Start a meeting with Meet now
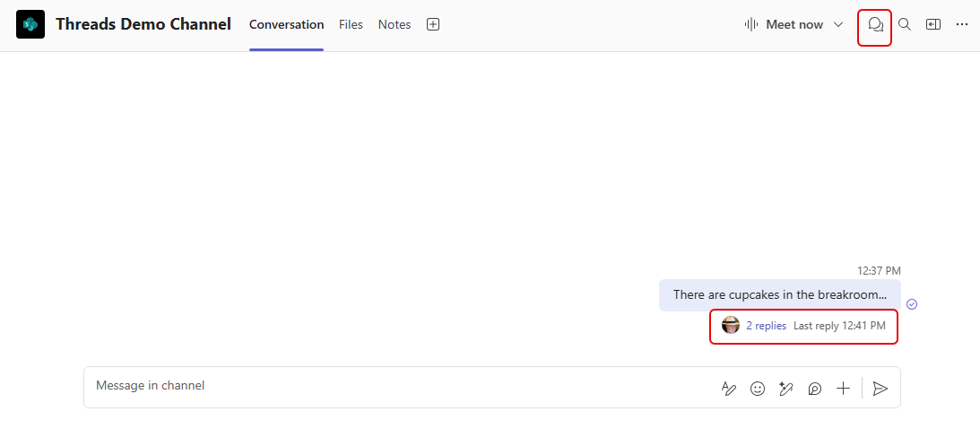The height and width of the screenshot is (429, 980). pyautogui.click(x=785, y=25)
